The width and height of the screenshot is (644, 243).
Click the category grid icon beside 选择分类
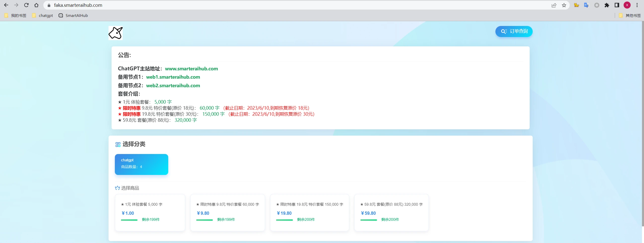[x=118, y=144]
